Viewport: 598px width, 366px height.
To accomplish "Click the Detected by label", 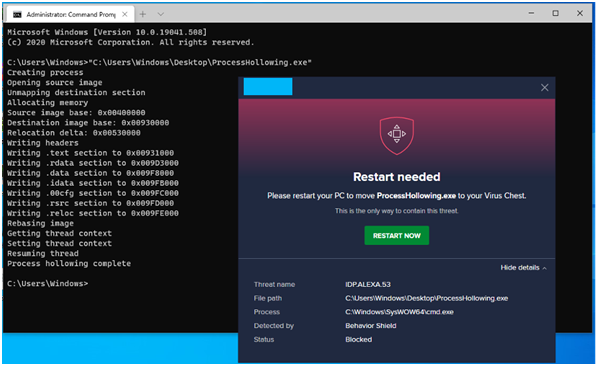I will tap(273, 326).
